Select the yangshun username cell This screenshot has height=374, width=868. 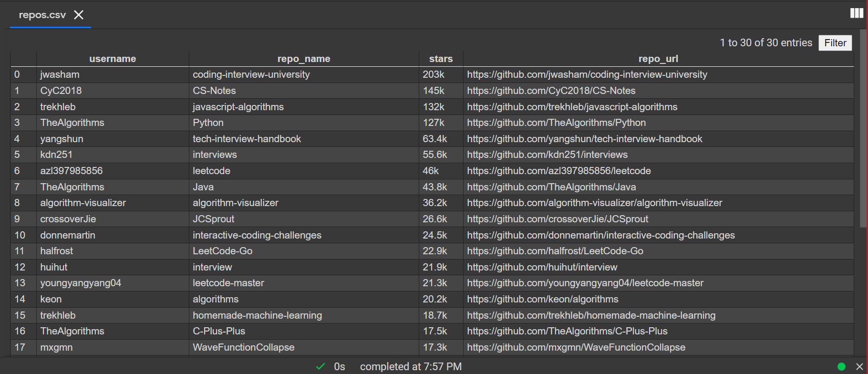pos(113,139)
